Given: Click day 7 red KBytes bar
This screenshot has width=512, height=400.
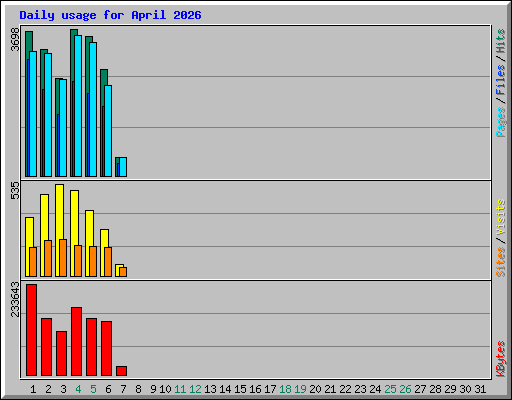Looking at the screenshot, I should click(121, 371).
